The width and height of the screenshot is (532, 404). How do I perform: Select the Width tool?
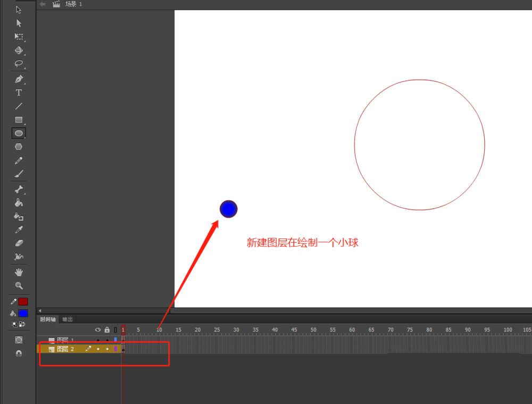point(19,257)
